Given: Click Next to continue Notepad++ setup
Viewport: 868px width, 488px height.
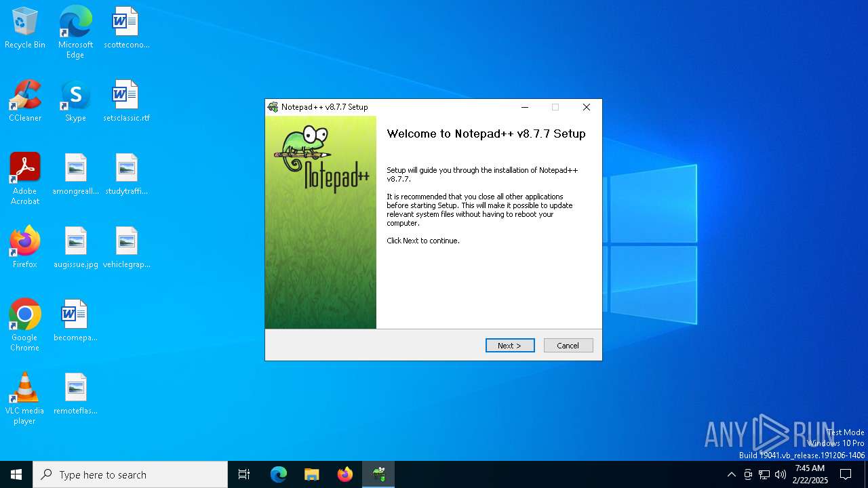Looking at the screenshot, I should (x=510, y=346).
